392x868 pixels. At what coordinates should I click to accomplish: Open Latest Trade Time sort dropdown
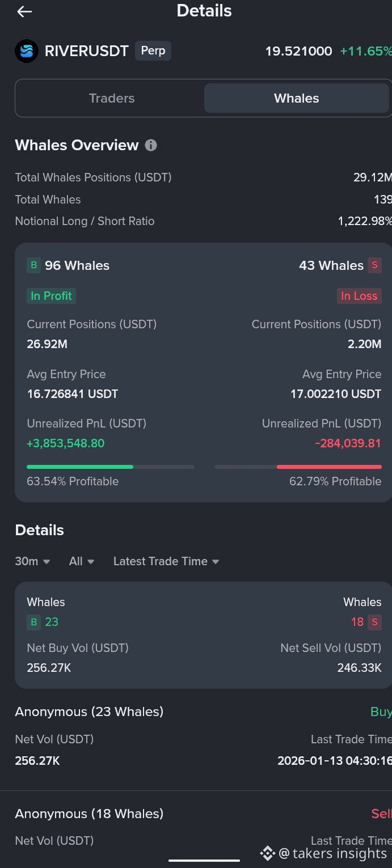pos(166,561)
